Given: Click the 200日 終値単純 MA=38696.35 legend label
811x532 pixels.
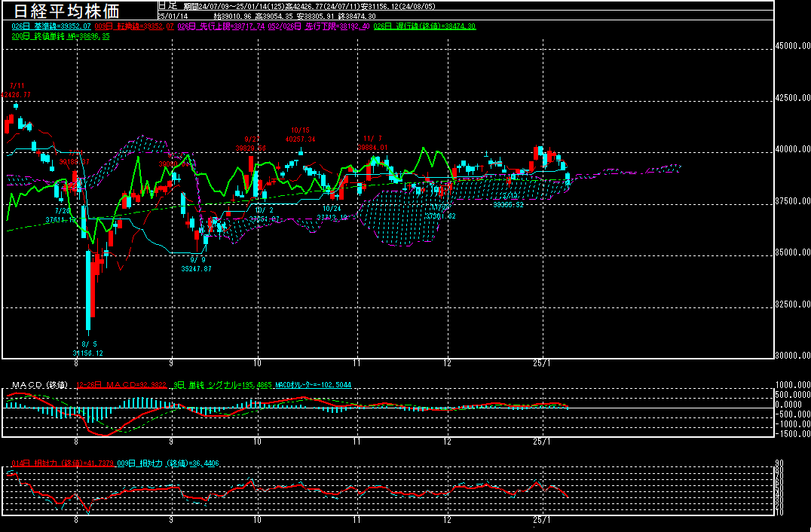Looking at the screenshot, I should 60,37.
